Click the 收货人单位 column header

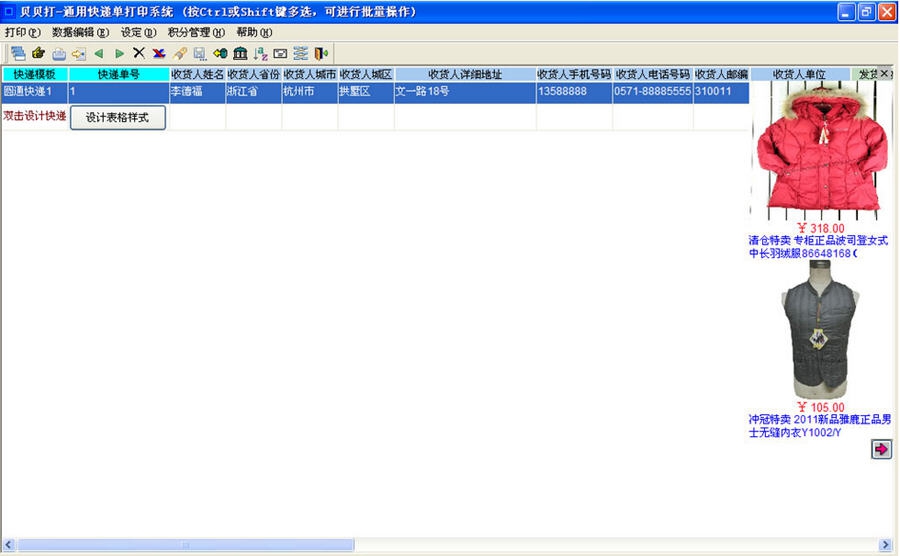(800, 74)
